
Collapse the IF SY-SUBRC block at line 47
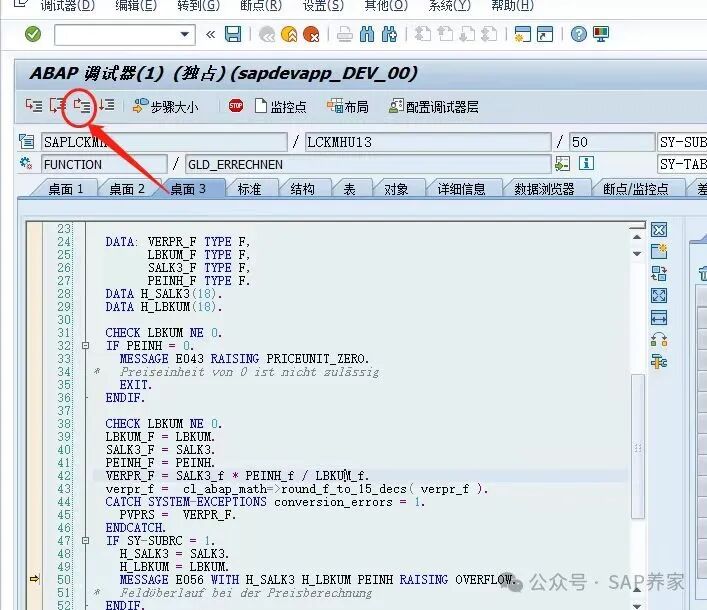(x=86, y=541)
